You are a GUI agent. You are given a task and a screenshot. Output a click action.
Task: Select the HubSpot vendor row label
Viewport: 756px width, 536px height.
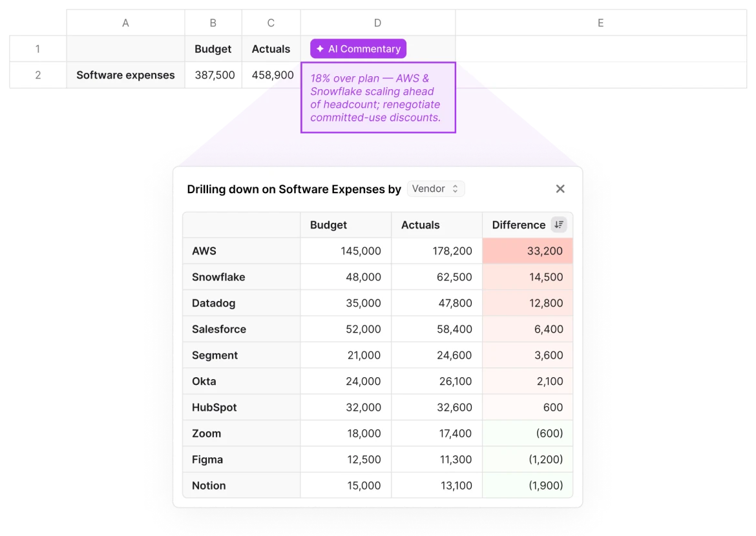point(242,407)
